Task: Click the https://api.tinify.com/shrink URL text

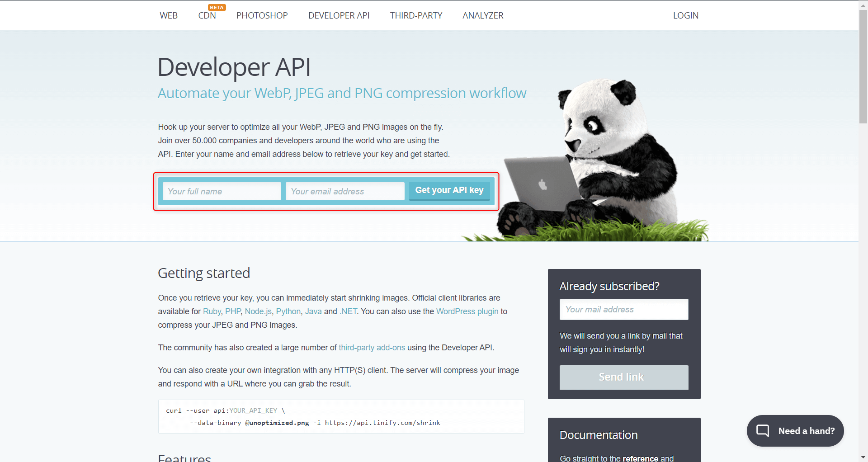Action: pos(382,423)
